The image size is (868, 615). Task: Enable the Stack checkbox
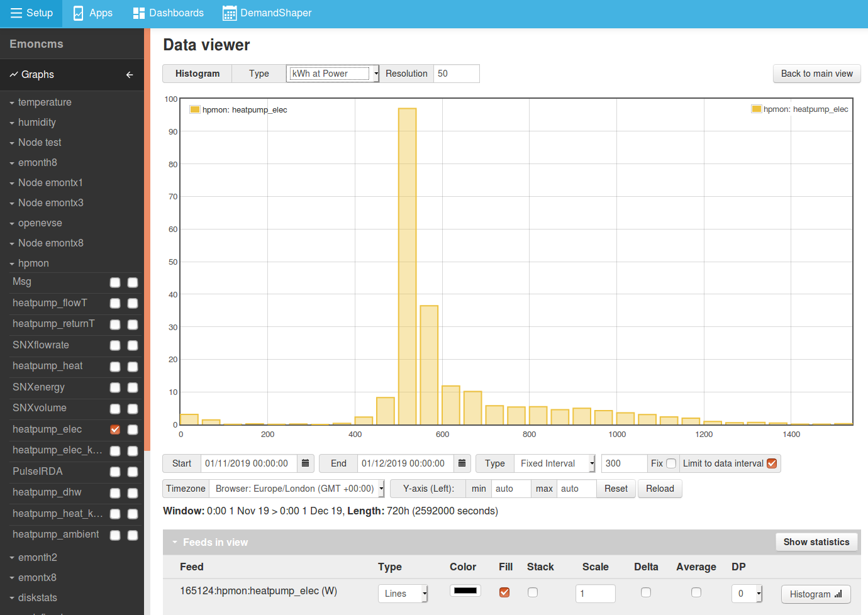533,592
